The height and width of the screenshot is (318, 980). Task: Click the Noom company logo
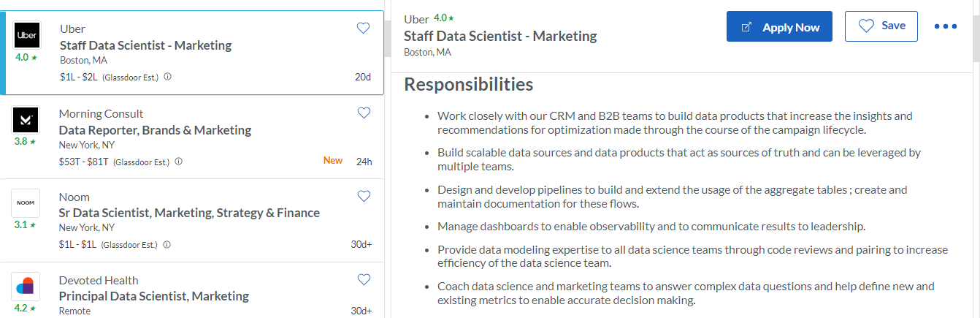(x=26, y=202)
